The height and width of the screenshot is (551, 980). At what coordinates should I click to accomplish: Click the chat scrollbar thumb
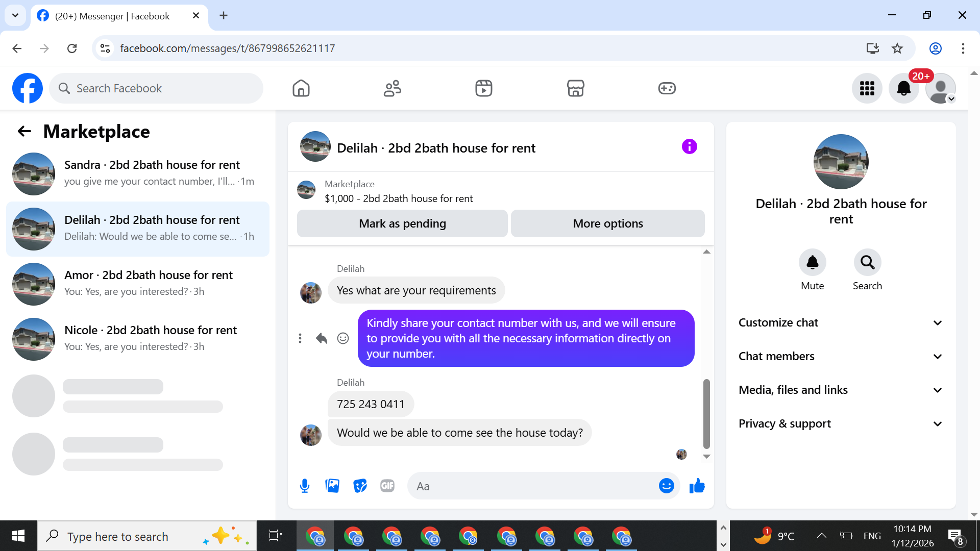[x=706, y=413]
